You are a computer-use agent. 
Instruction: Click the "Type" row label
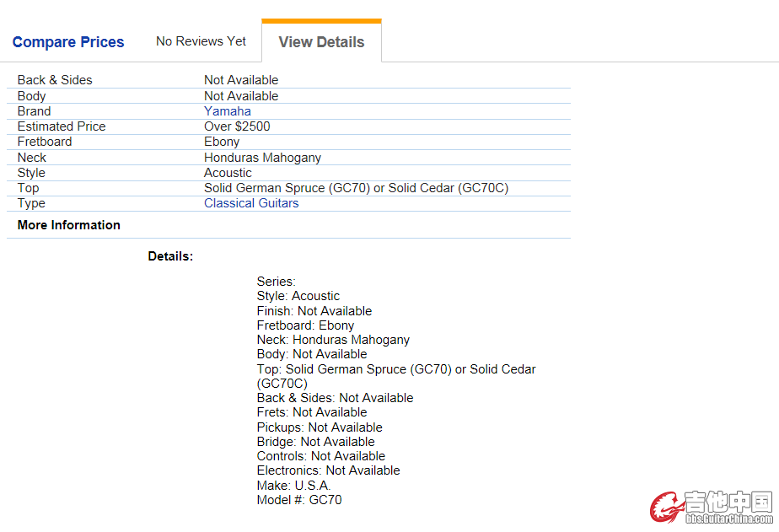tap(31, 203)
